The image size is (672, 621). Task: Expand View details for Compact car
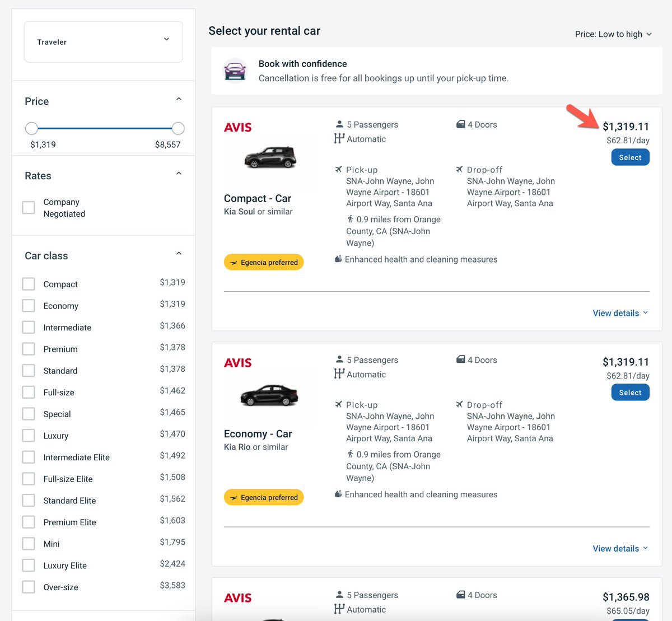click(x=620, y=313)
